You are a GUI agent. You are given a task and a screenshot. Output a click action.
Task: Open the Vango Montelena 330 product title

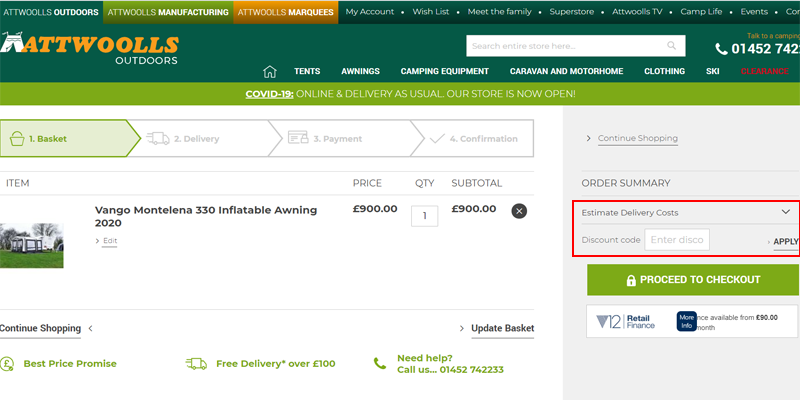pos(206,216)
